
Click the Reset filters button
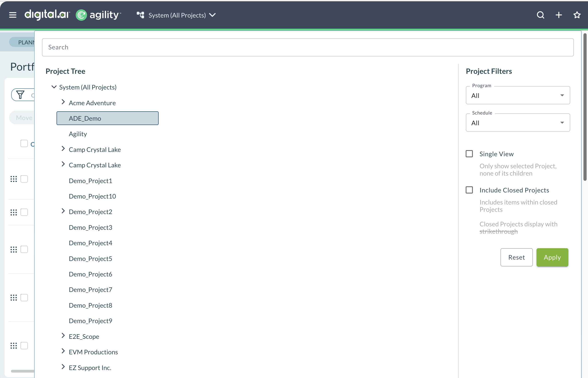click(x=516, y=257)
